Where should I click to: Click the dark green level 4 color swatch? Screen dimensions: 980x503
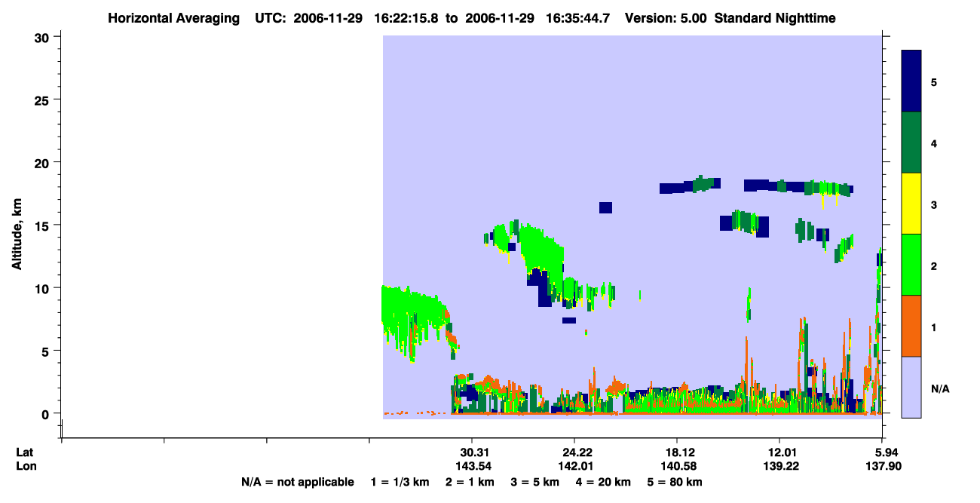click(911, 143)
